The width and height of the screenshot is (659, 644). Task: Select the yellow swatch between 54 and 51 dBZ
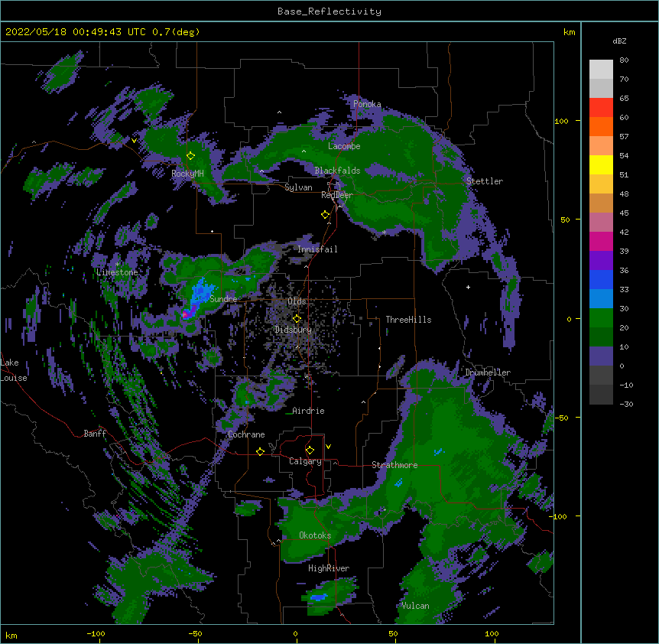(x=601, y=164)
